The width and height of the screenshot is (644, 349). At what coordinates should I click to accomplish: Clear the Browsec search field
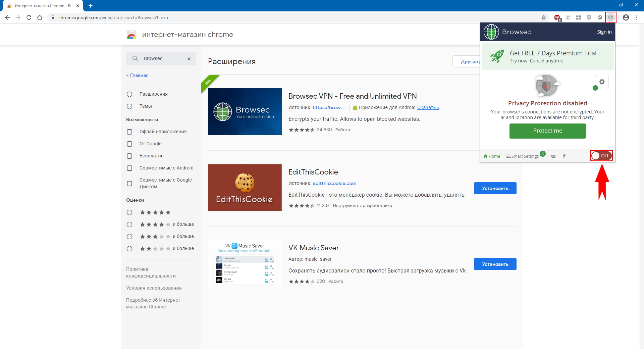tap(189, 59)
